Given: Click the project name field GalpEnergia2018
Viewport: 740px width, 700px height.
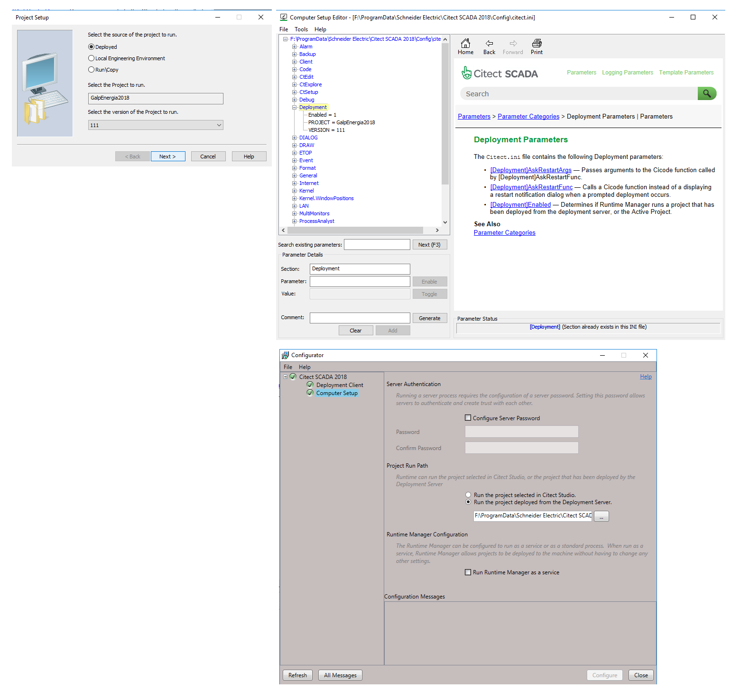Looking at the screenshot, I should pos(156,98).
